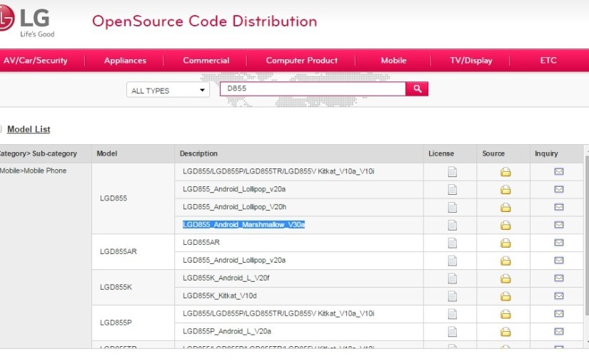589x364 pixels.
Task: Download source folder for LGD855P_Android_L_V20a
Action: [x=505, y=332]
